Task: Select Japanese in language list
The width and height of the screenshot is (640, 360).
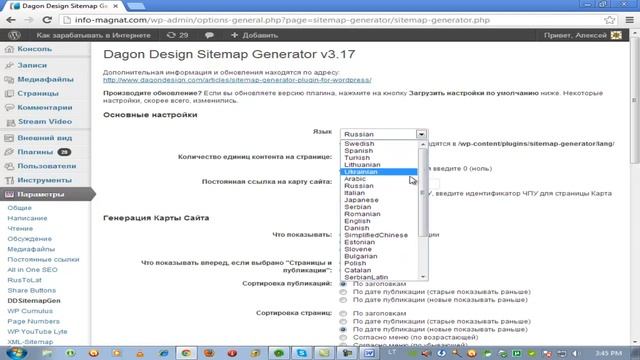Action: click(378, 200)
